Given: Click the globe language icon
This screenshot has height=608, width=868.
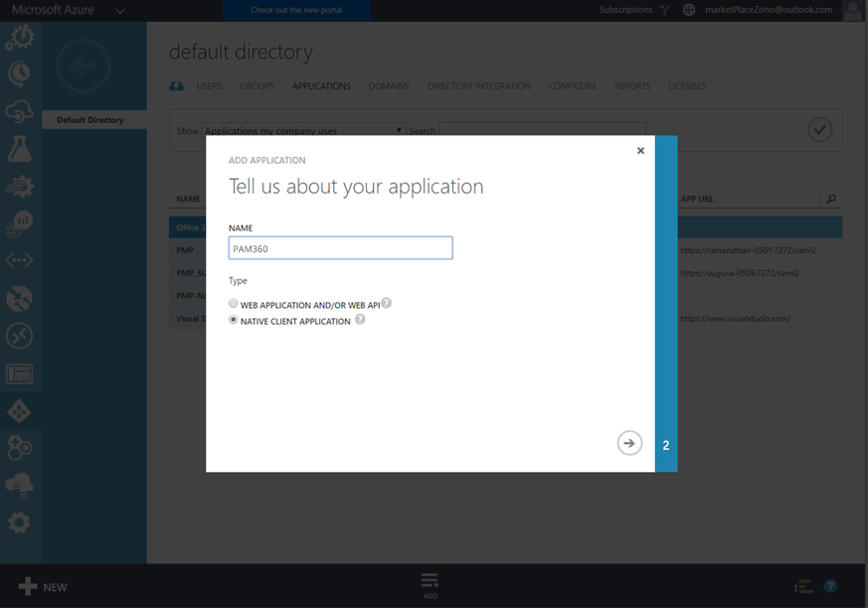Looking at the screenshot, I should pos(689,10).
